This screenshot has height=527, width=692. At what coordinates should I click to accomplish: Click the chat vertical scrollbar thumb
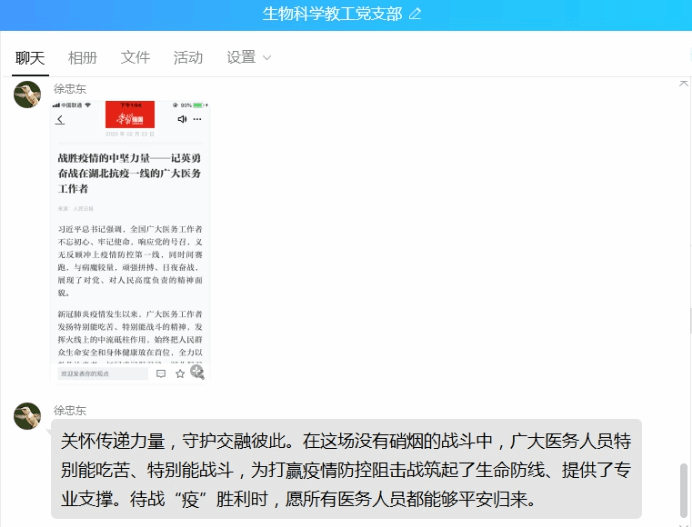tap(684, 490)
